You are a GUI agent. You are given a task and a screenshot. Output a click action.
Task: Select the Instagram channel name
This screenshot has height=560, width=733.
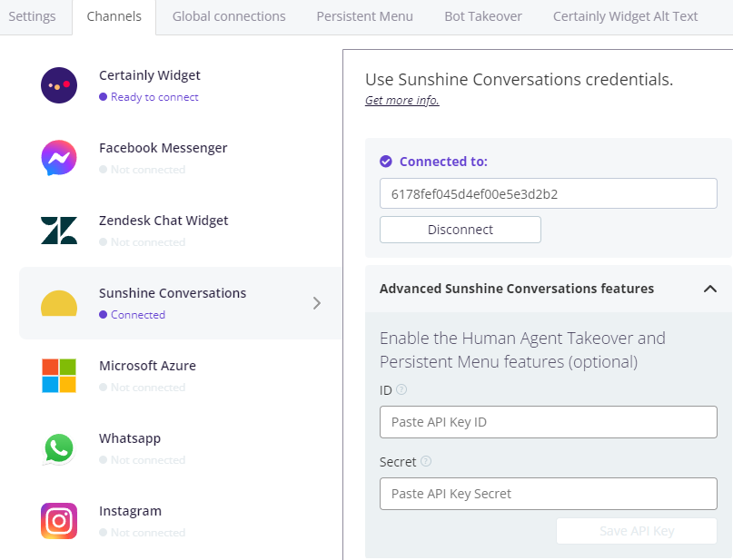(x=131, y=511)
